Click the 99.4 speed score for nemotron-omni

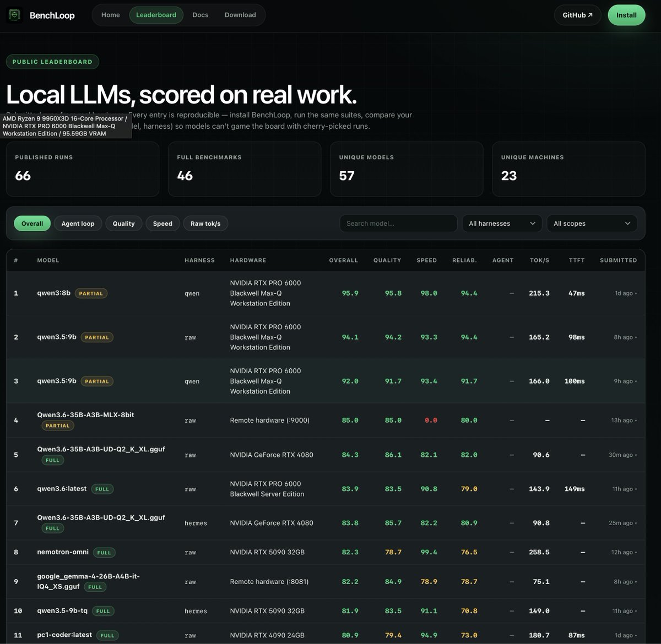[429, 552]
